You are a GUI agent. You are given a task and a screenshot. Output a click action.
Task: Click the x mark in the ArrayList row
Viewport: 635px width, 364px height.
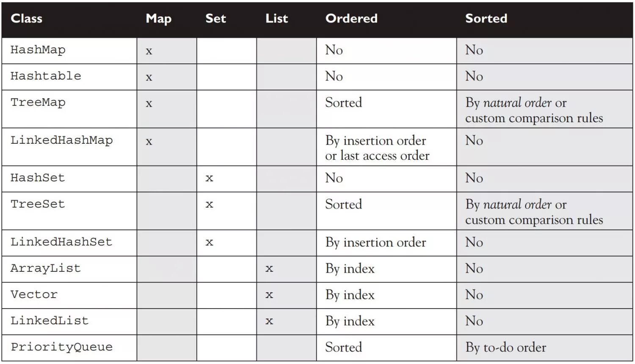point(269,269)
